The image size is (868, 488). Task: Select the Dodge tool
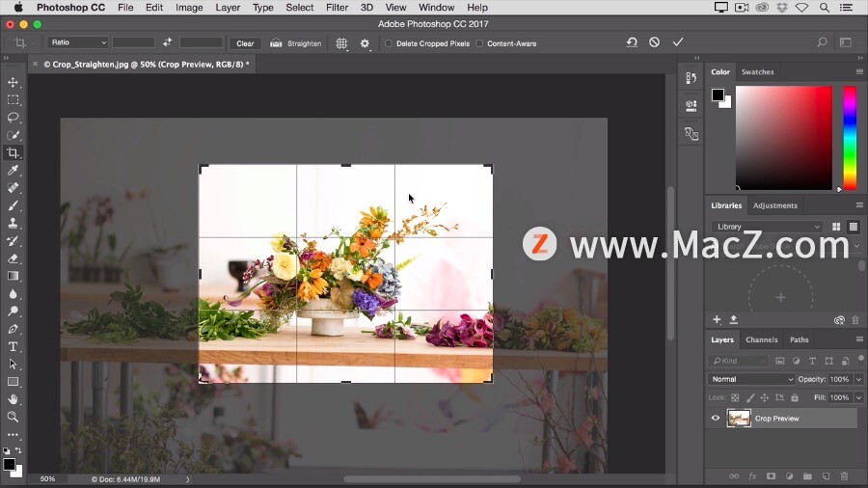click(x=13, y=311)
